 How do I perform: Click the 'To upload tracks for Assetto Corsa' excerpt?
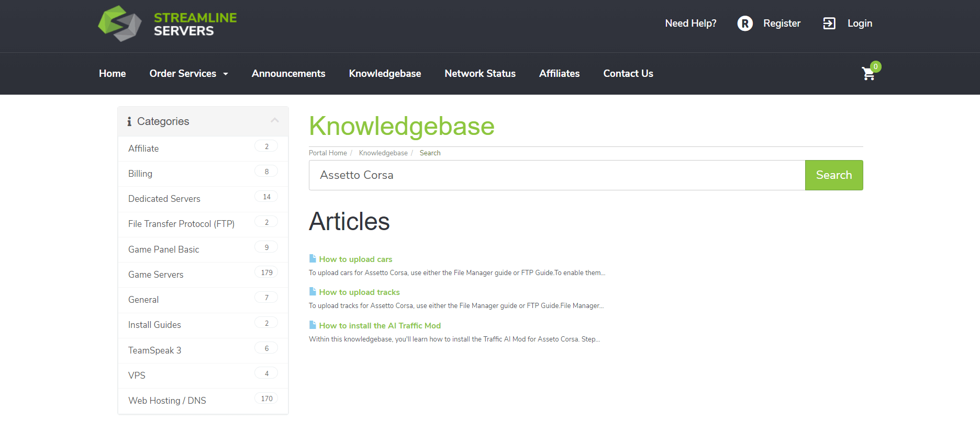pyautogui.click(x=456, y=306)
